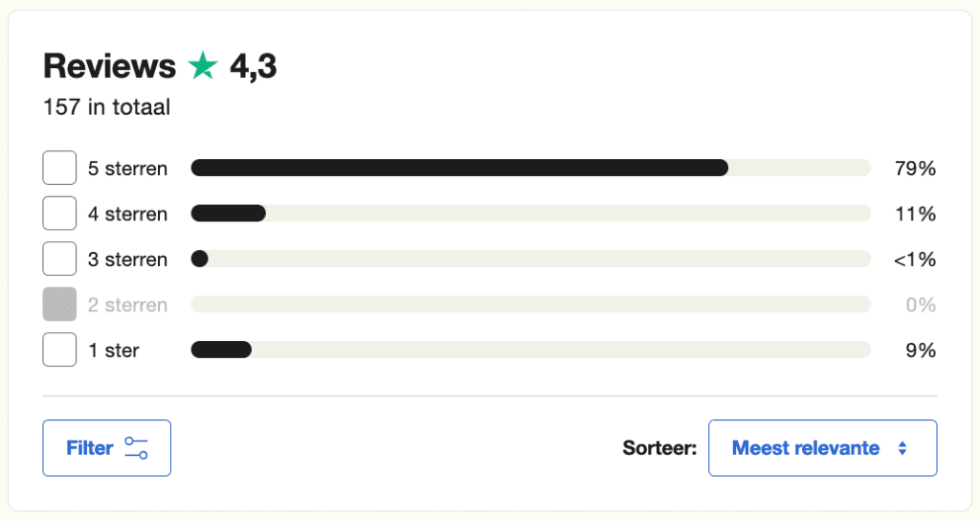Tick the 5 sterren checkbox
Image resolution: width=980 pixels, height=521 pixels.
click(59, 169)
